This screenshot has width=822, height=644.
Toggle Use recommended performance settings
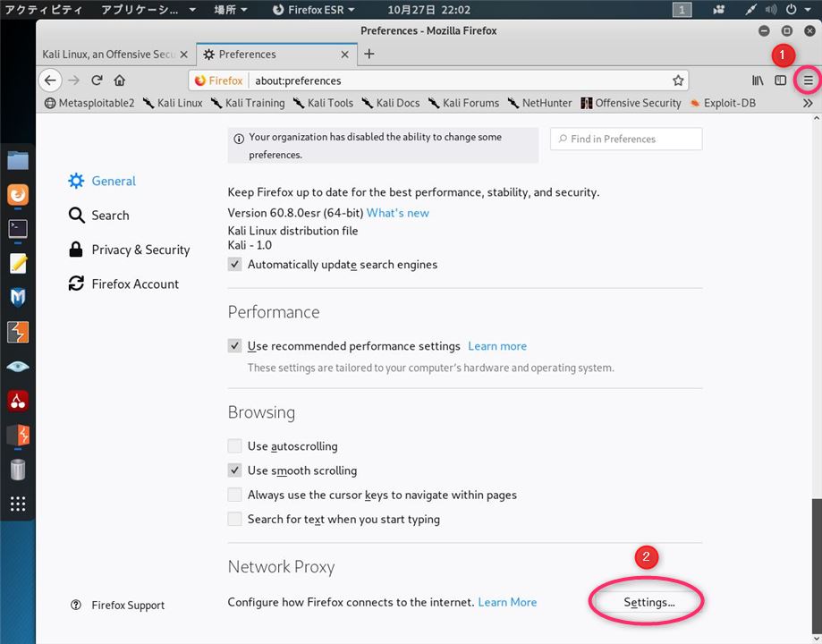point(235,346)
